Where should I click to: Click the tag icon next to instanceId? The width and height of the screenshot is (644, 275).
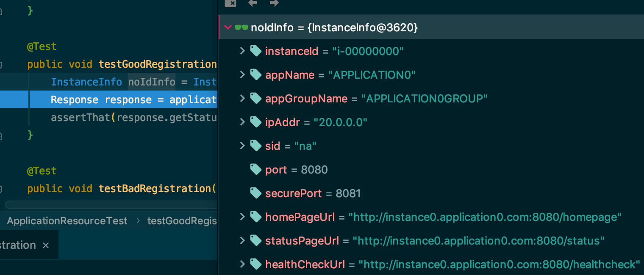255,51
